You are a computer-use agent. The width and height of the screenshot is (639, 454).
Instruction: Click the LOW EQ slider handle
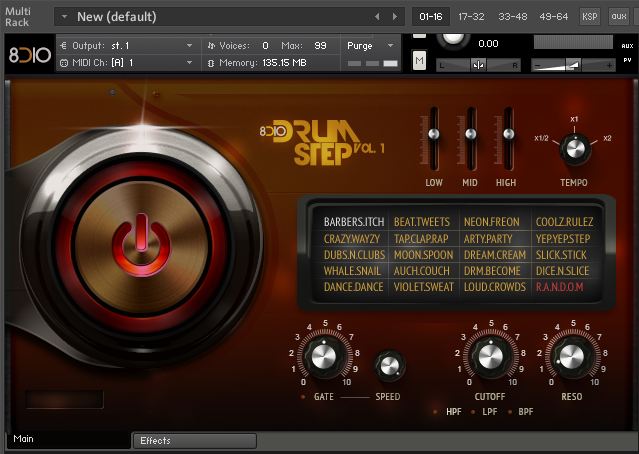click(x=434, y=134)
